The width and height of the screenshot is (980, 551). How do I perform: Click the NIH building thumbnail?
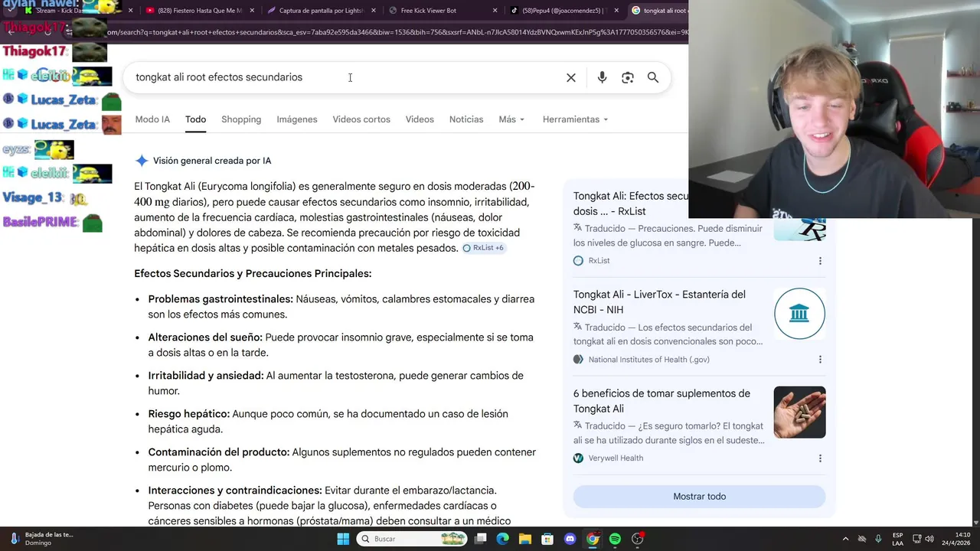pos(799,314)
